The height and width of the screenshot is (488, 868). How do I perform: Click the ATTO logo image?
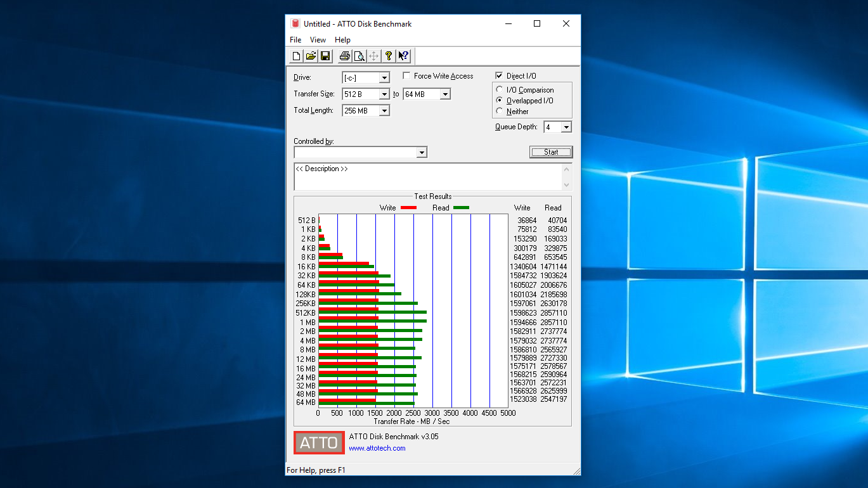319,442
